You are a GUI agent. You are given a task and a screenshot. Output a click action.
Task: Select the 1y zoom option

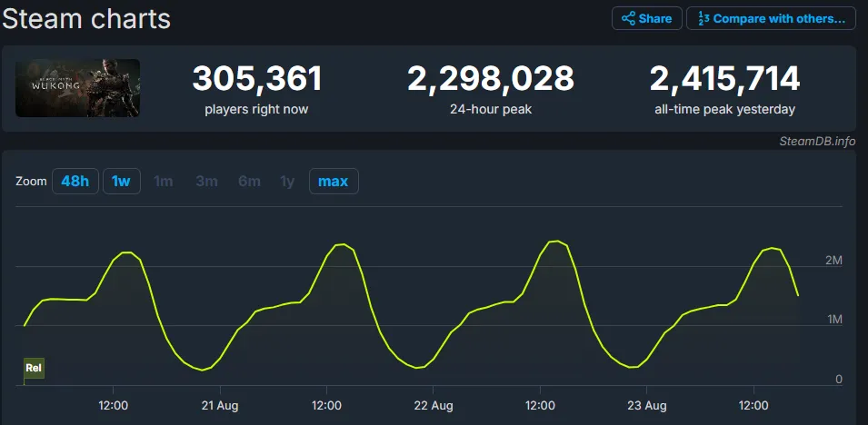point(287,181)
